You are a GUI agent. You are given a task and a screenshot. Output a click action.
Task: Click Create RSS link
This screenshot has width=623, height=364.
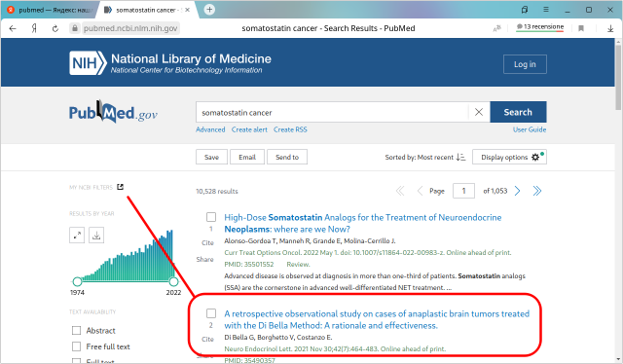pos(290,129)
